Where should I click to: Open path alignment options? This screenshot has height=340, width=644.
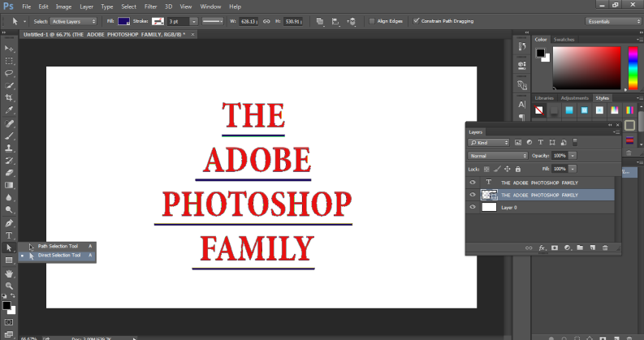pyautogui.click(x=335, y=21)
